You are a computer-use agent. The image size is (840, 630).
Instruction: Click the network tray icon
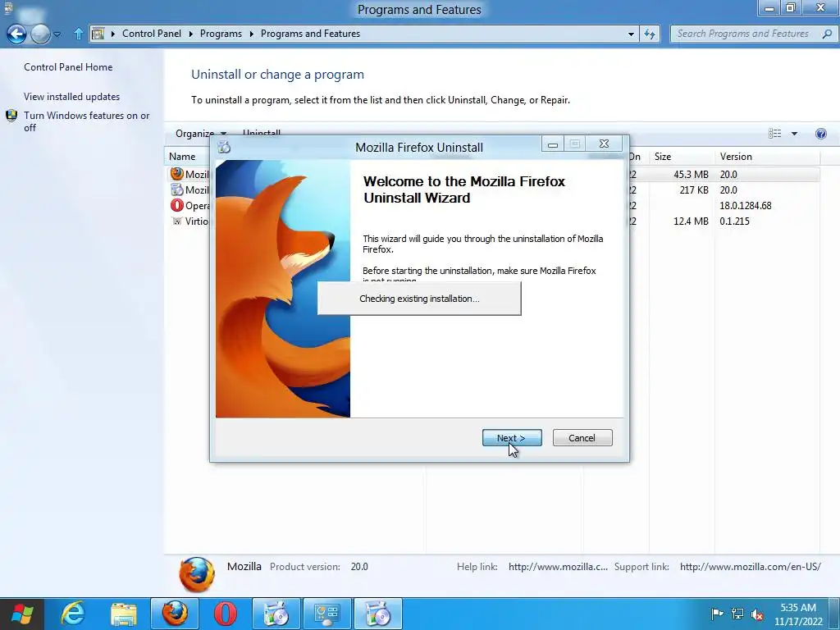pyautogui.click(x=737, y=614)
